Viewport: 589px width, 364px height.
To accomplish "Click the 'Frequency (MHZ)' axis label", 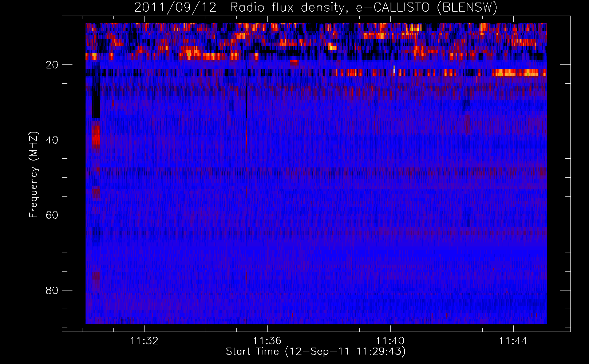I will [x=33, y=175].
